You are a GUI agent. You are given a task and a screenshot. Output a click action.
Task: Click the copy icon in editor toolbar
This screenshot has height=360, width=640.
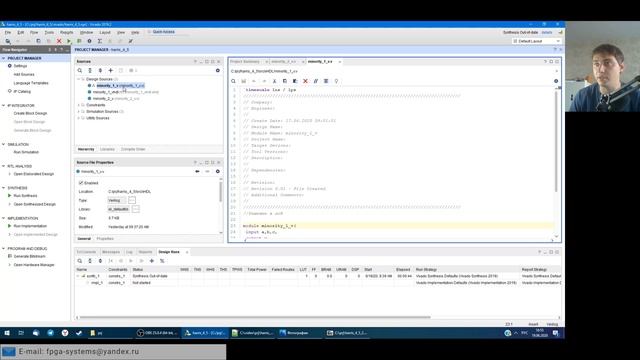click(285, 81)
